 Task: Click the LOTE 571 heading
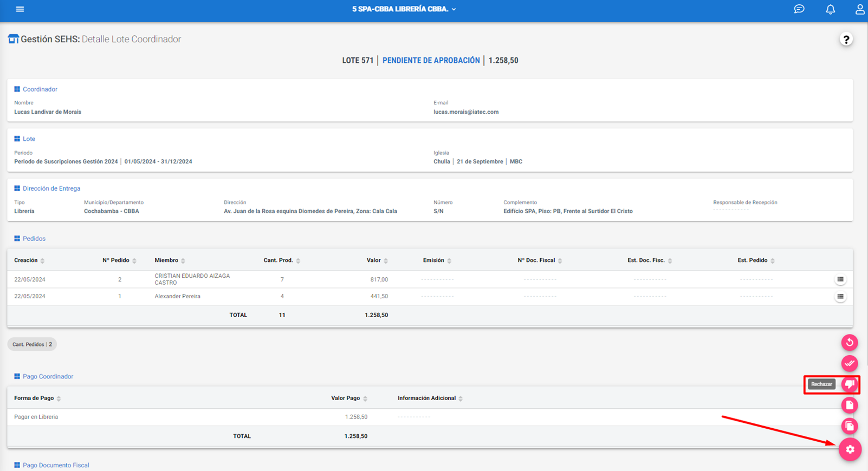coord(358,61)
